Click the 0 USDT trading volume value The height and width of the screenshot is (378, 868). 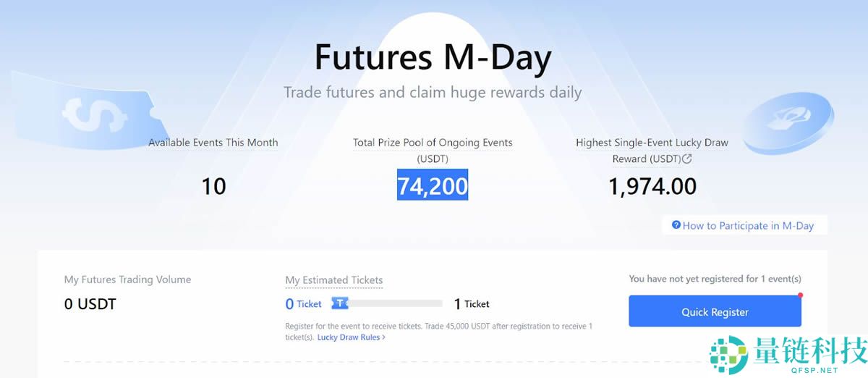(x=90, y=304)
